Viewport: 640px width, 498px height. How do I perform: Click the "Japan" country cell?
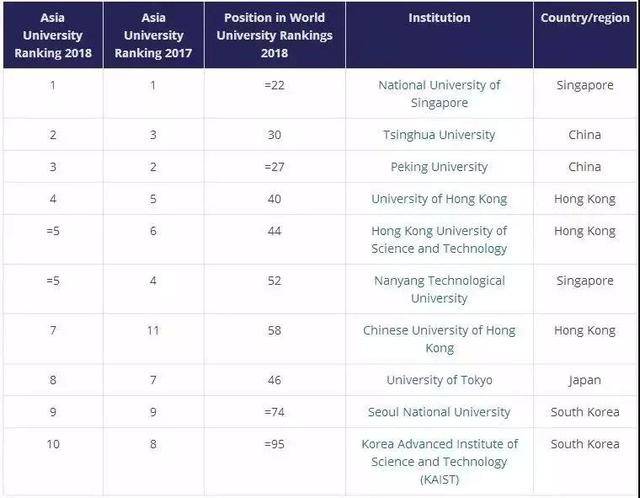pyautogui.click(x=585, y=380)
